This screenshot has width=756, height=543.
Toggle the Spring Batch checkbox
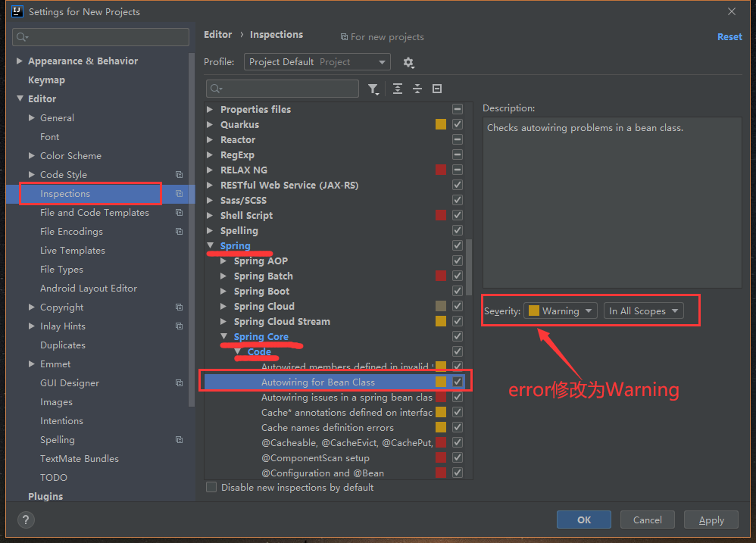point(458,276)
